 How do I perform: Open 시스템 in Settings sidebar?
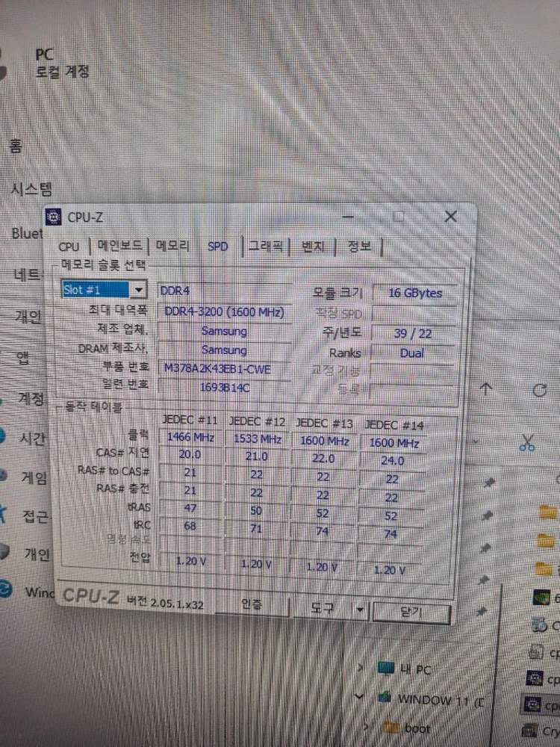coord(31,189)
